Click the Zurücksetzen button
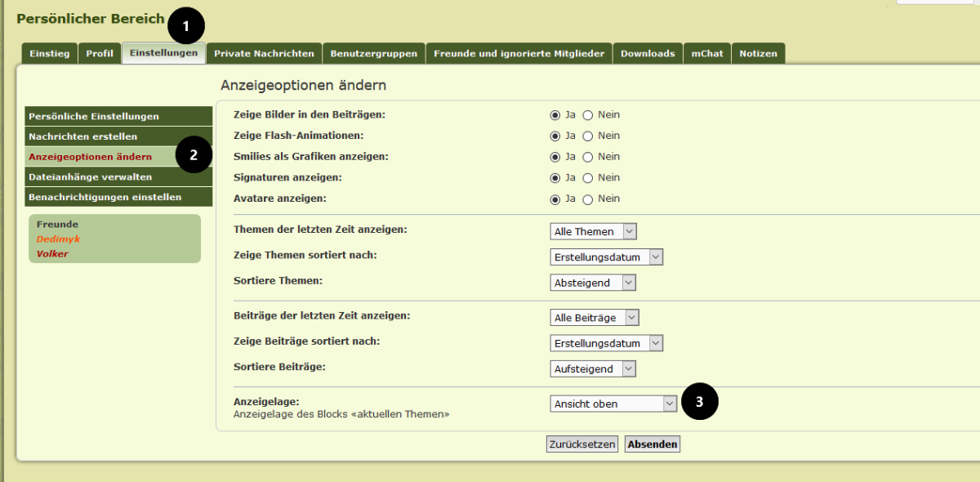Viewport: 980px width, 482px height. click(583, 444)
